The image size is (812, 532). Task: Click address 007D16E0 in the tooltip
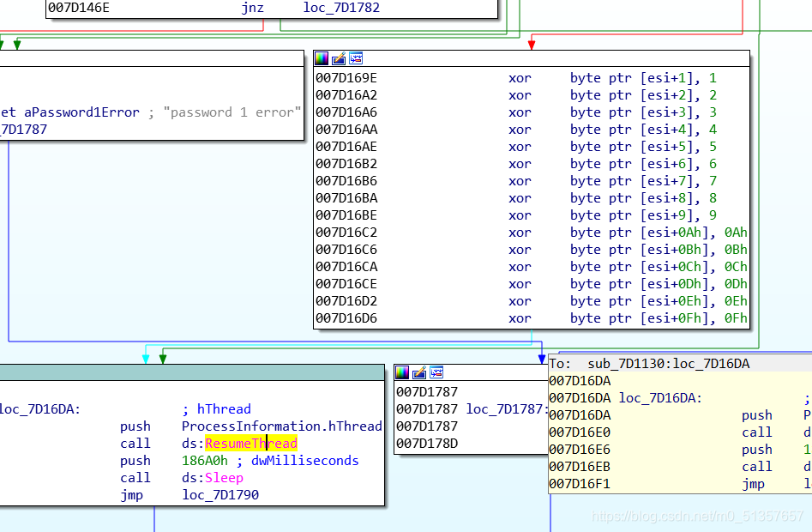[580, 432]
